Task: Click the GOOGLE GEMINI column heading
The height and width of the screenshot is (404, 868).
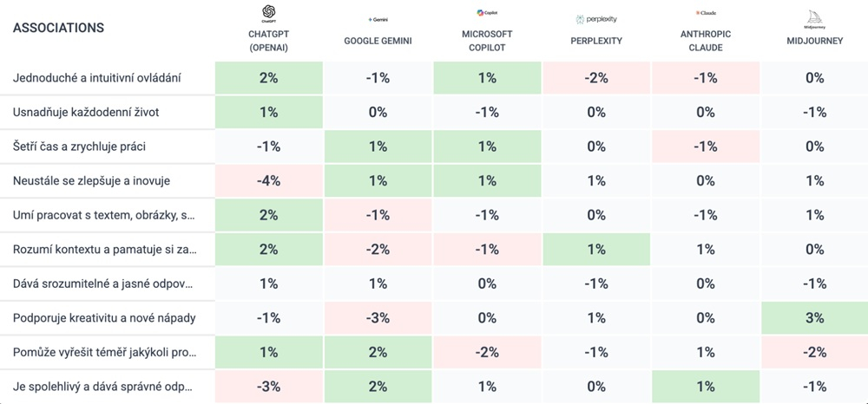Action: (x=378, y=41)
